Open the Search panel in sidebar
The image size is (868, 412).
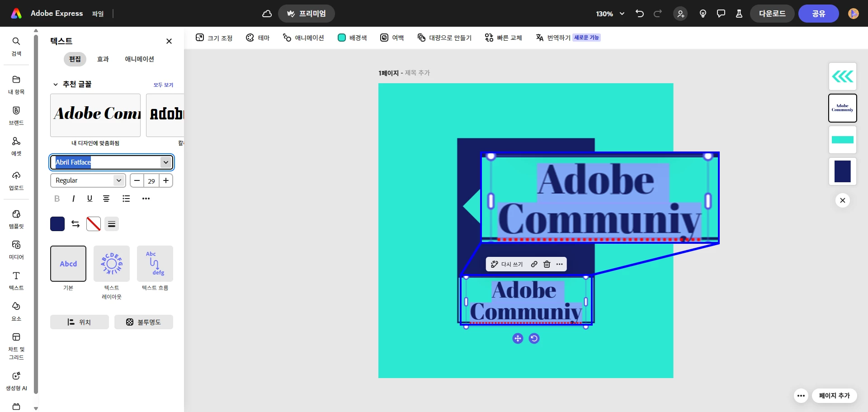point(16,46)
